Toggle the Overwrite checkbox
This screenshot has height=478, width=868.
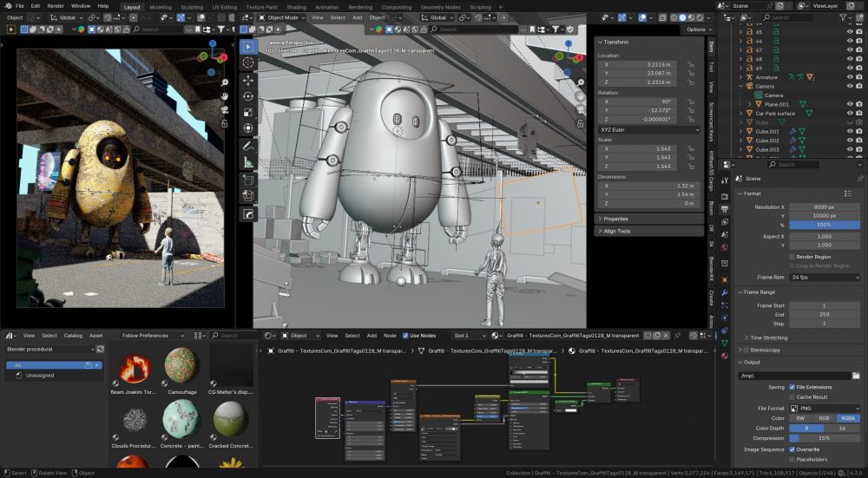coord(792,449)
